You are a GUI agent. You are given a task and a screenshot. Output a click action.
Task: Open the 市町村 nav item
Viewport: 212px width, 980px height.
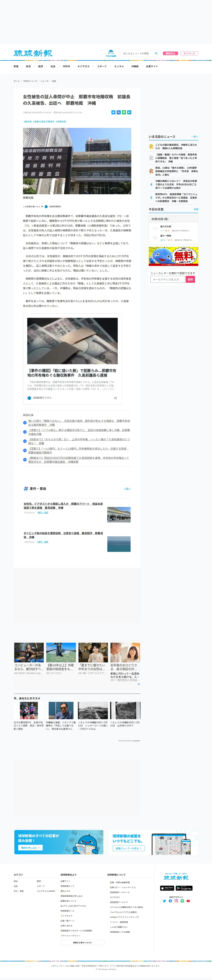(x=66, y=67)
